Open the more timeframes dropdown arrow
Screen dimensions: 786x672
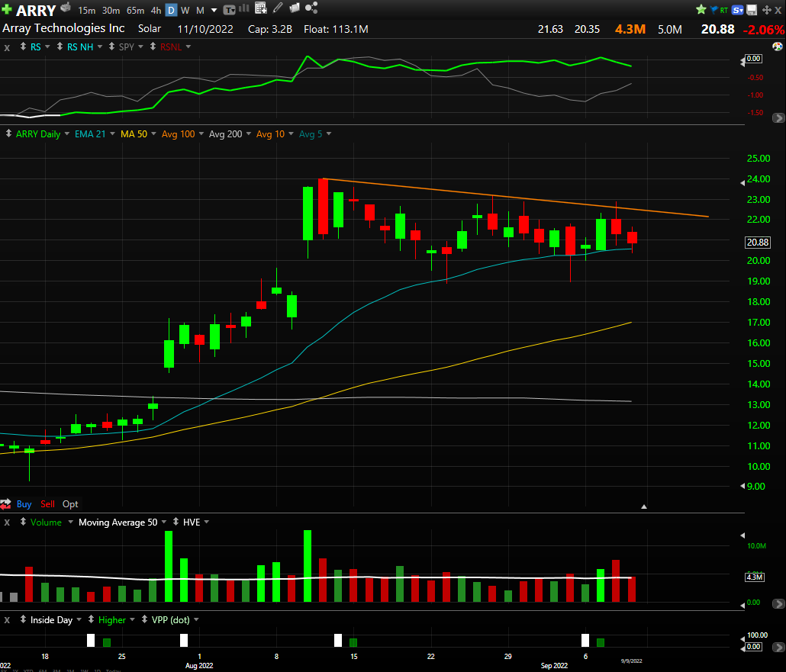pos(214,10)
